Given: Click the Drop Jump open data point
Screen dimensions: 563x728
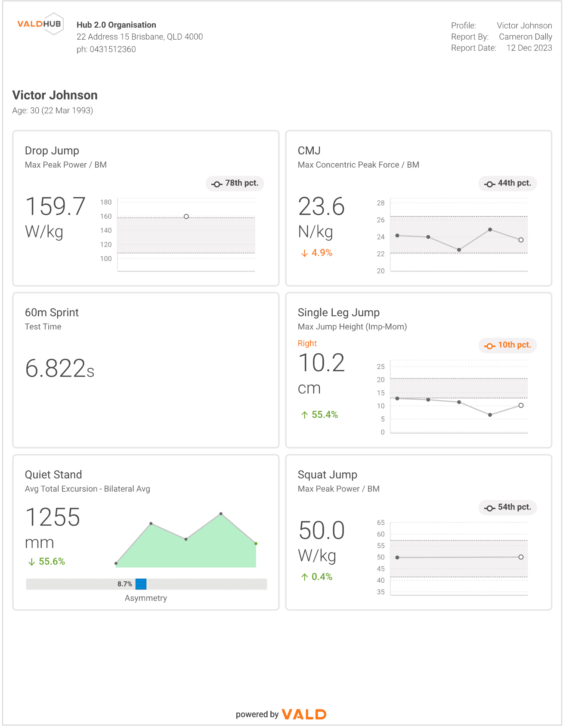Looking at the screenshot, I should 186,216.
